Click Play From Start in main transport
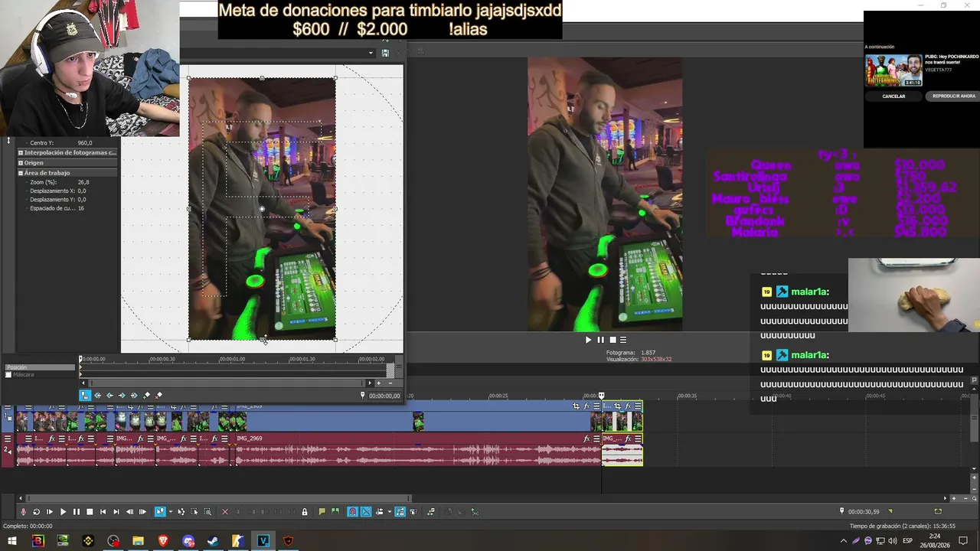The image size is (980, 551). click(x=50, y=512)
